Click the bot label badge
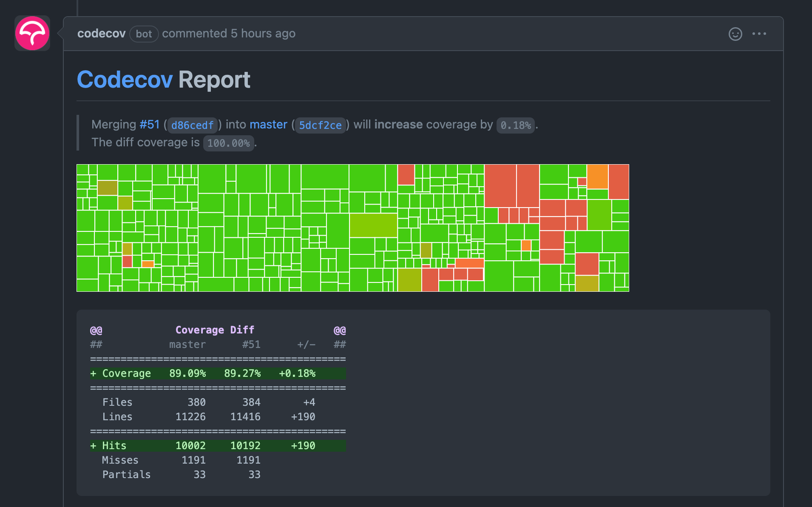This screenshot has width=812, height=507. (x=144, y=34)
